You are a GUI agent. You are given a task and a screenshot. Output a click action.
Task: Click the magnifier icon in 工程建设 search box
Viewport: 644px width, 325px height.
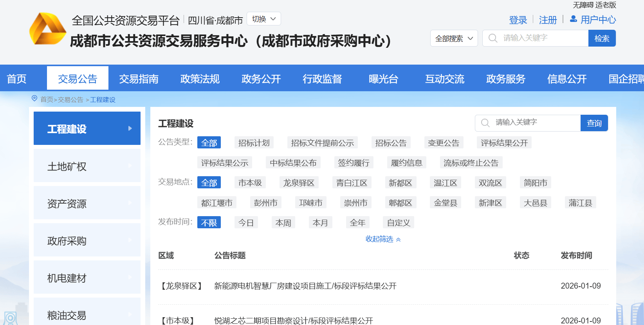click(485, 123)
